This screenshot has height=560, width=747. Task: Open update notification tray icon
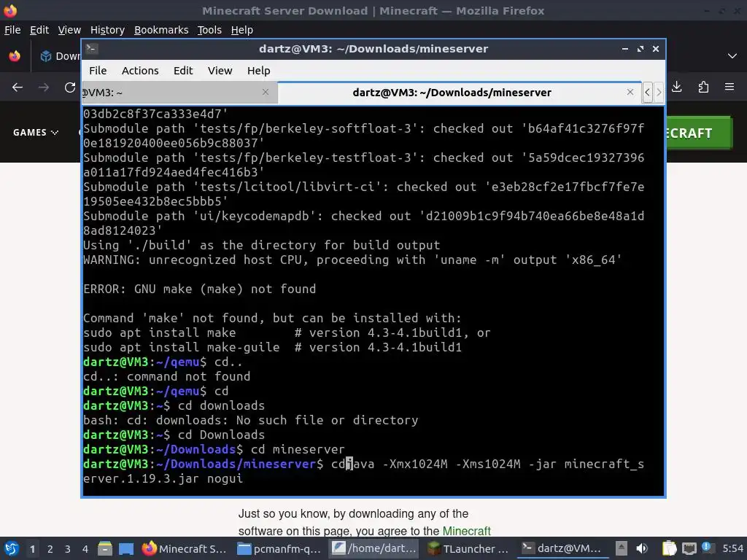pyautogui.click(x=707, y=548)
